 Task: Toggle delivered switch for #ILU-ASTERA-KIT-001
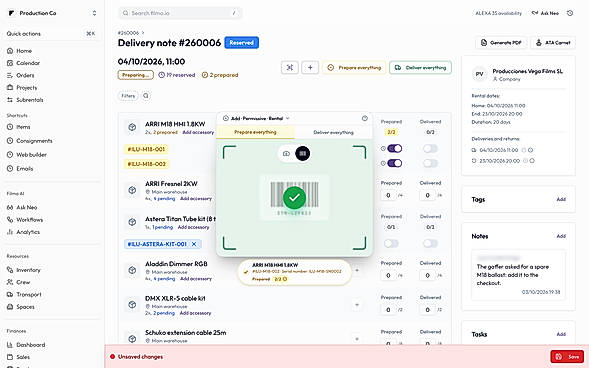click(x=430, y=244)
